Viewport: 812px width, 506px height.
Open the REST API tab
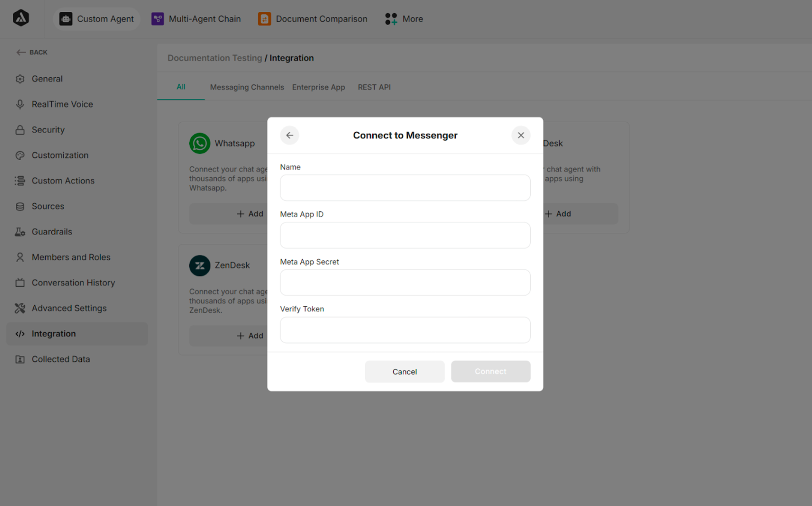point(374,87)
